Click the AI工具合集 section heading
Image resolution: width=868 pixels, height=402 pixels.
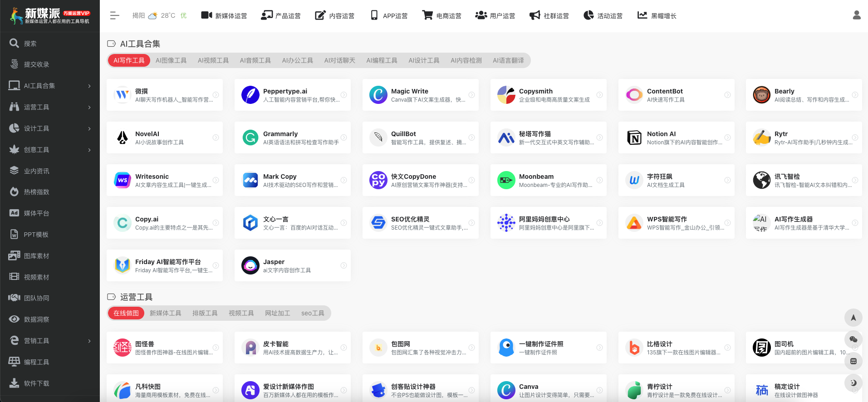(140, 44)
